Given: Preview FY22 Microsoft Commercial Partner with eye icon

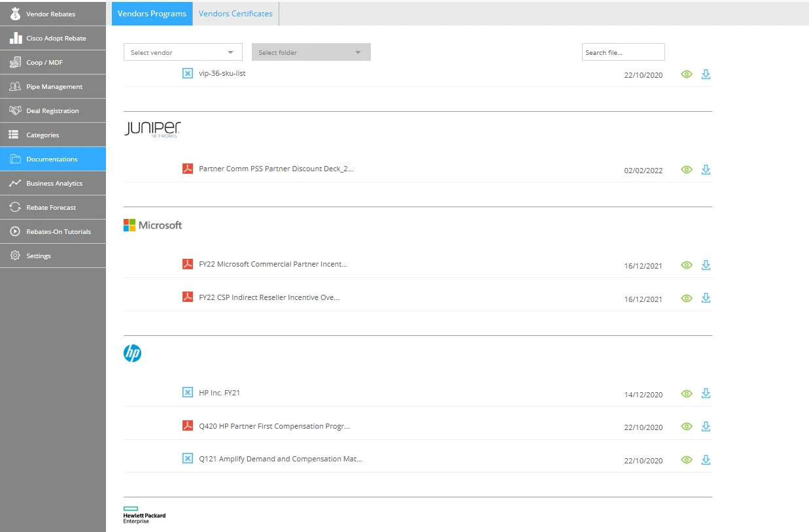Looking at the screenshot, I should click(x=686, y=265).
